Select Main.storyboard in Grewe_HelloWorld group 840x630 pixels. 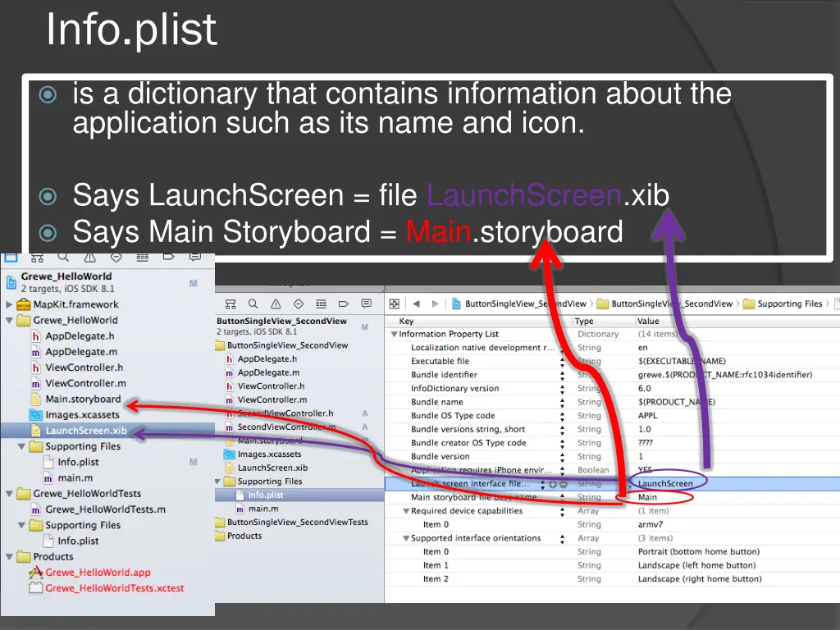point(83,399)
